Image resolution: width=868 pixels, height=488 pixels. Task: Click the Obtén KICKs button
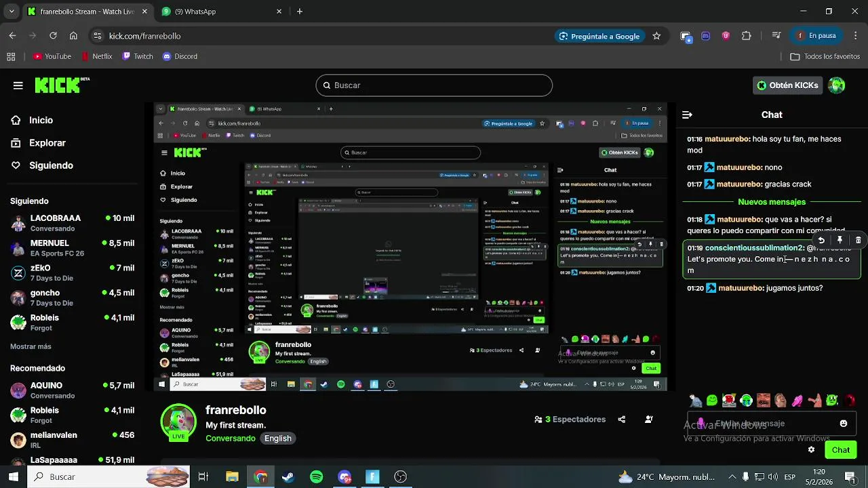click(x=787, y=85)
